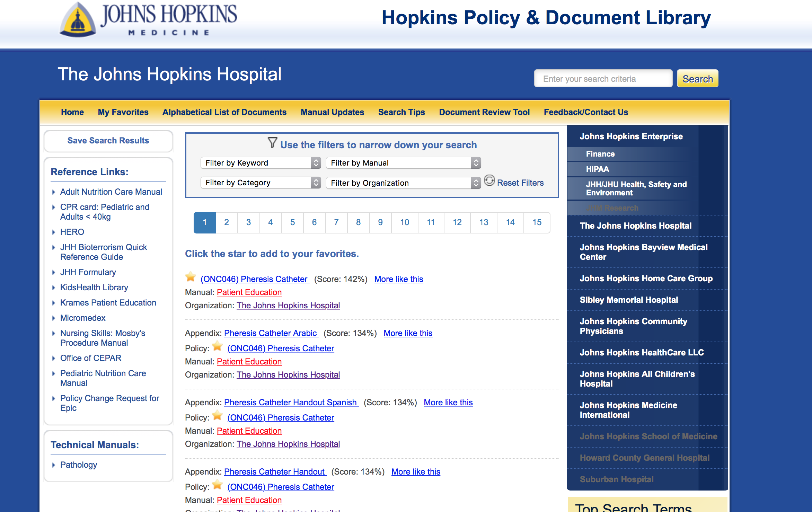
Task: Expand the Filter by Category dropdown
Action: 261,183
